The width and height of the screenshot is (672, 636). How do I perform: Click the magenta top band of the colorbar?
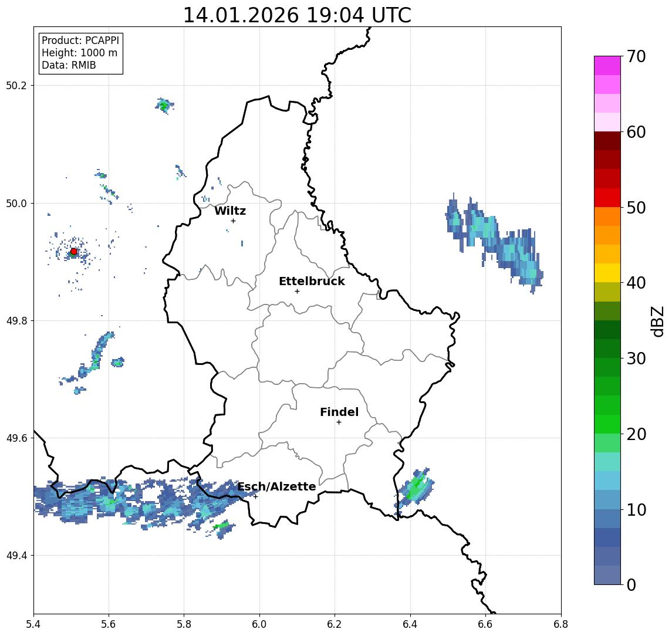[607, 65]
